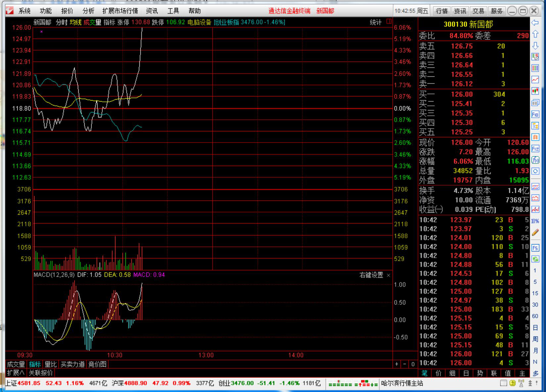Click the candlestick chart icon in sidebar
The height and width of the screenshot is (392, 546).
point(535,91)
